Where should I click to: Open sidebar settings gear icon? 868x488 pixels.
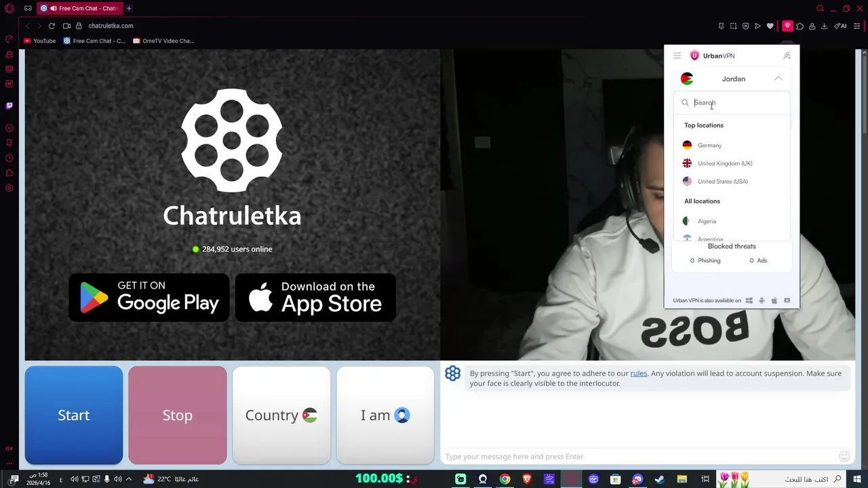pos(9,188)
